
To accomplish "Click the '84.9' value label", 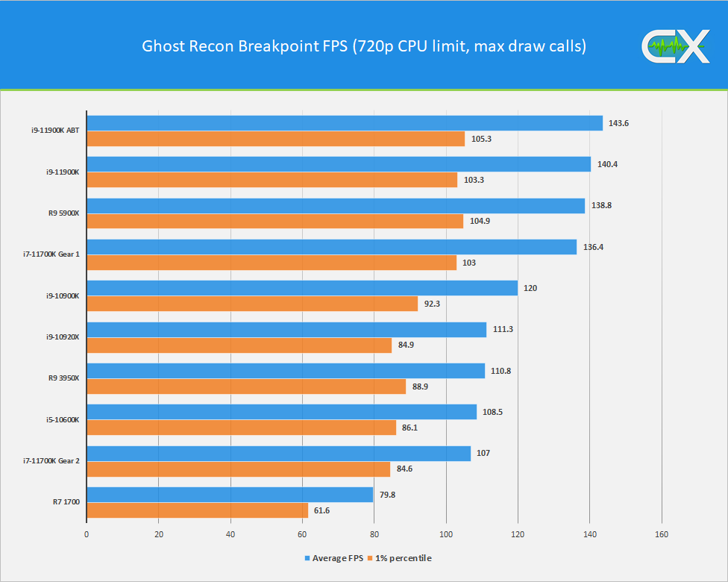I will pos(406,345).
